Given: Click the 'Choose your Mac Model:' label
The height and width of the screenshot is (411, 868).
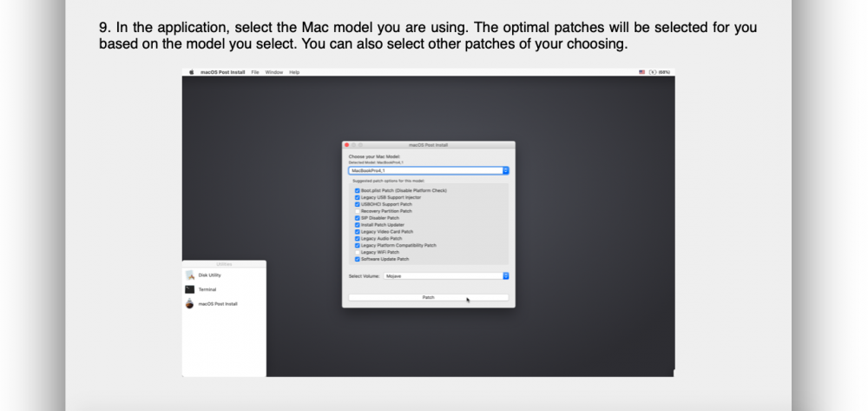Looking at the screenshot, I should 374,156.
